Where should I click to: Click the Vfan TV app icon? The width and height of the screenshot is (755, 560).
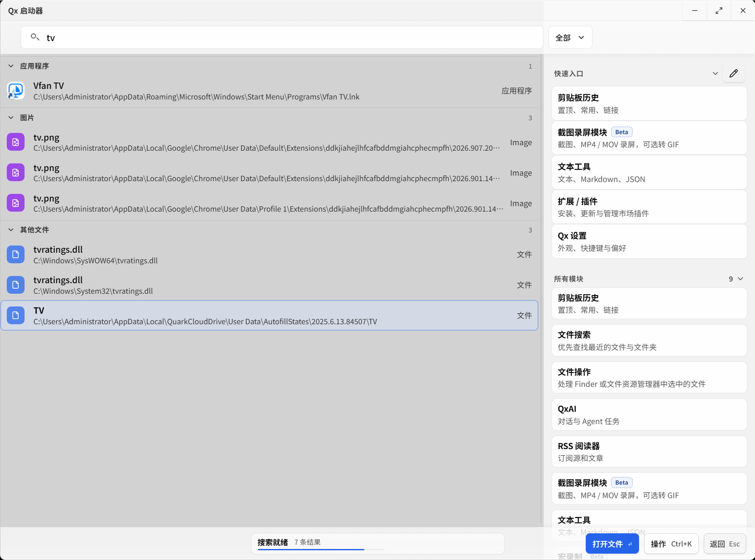pos(16,91)
